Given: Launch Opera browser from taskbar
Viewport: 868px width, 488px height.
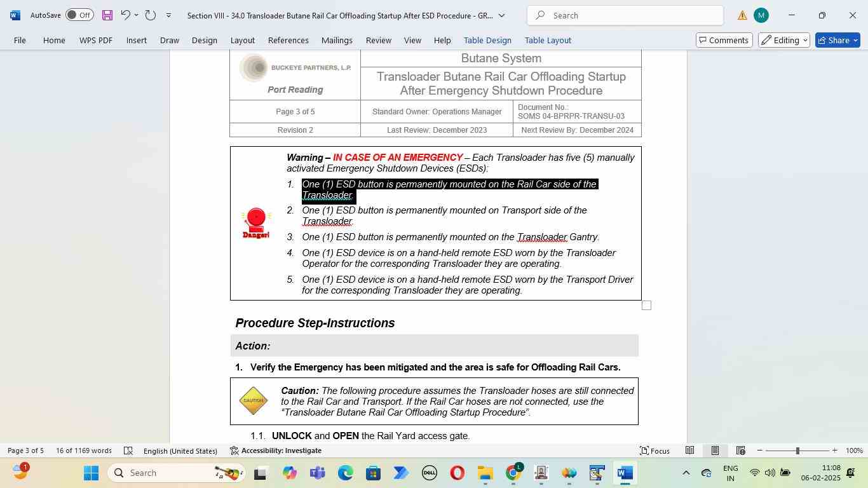Looking at the screenshot, I should (x=457, y=473).
